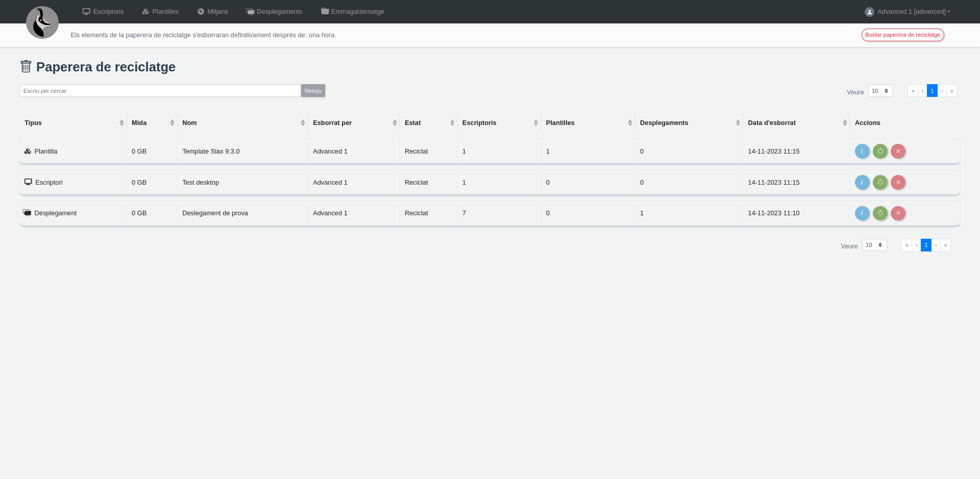980x479 pixels.
Task: Show info for Test desktop entry
Action: pos(862,183)
